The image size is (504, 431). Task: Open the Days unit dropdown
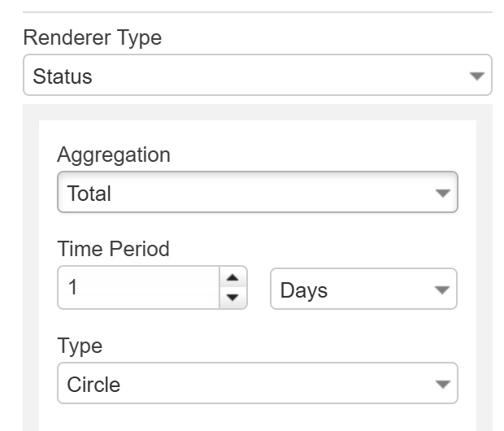[x=363, y=290]
